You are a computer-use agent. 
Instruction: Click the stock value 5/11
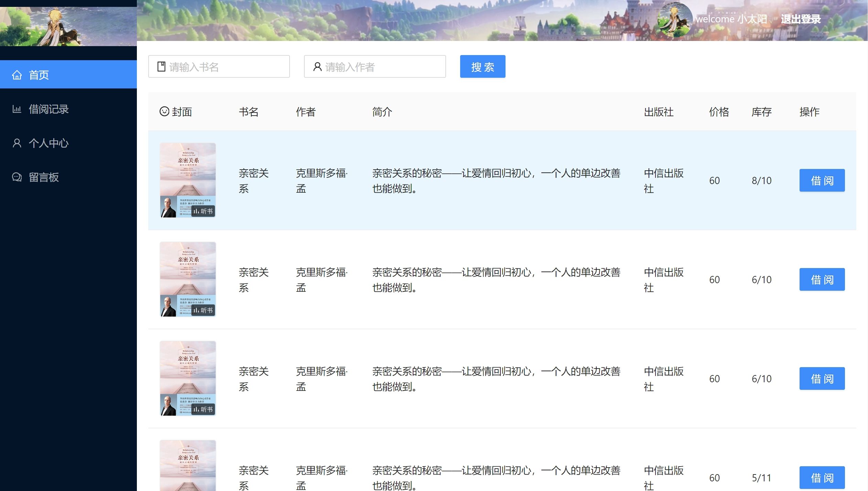[761, 478]
